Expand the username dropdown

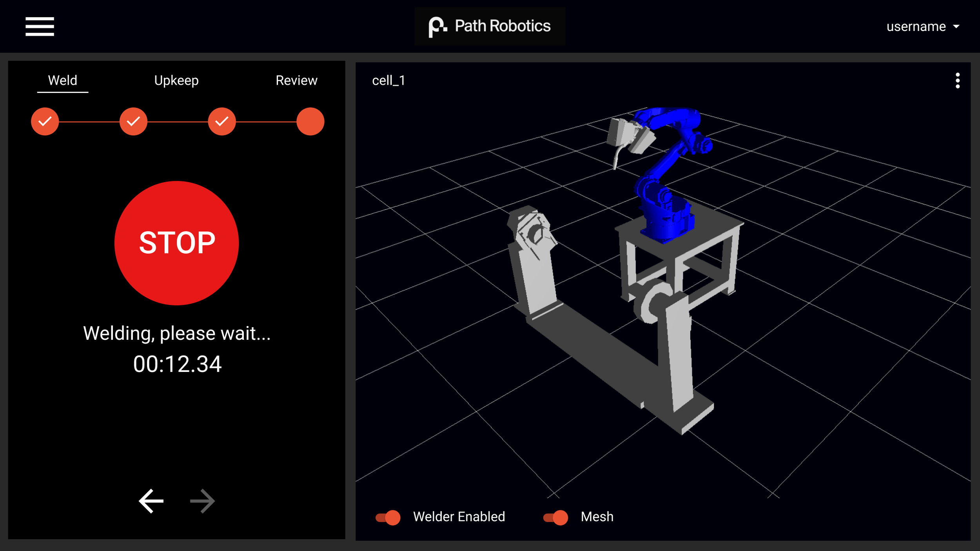(916, 27)
